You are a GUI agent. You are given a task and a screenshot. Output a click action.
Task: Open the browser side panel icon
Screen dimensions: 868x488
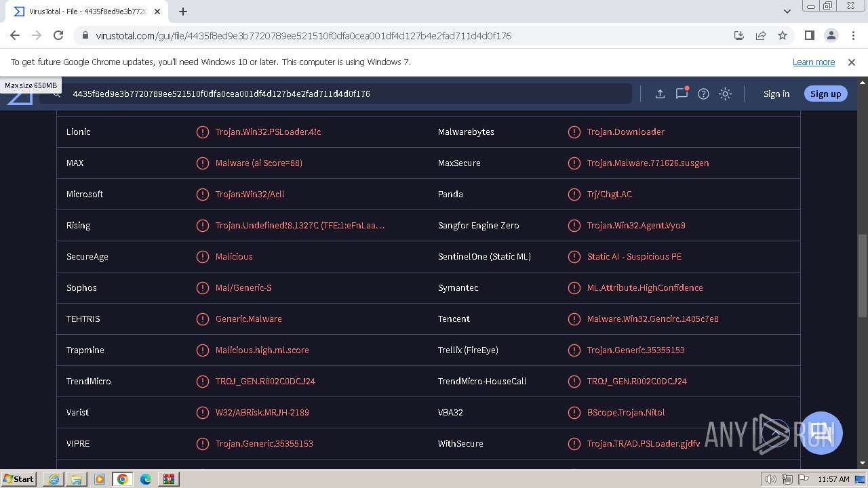coord(809,35)
